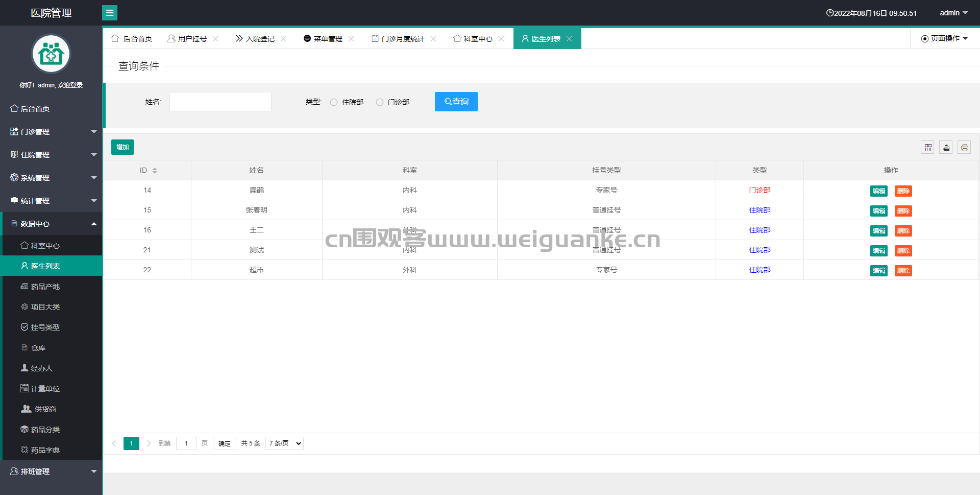Collapse the 数据中心 menu

[x=51, y=223]
